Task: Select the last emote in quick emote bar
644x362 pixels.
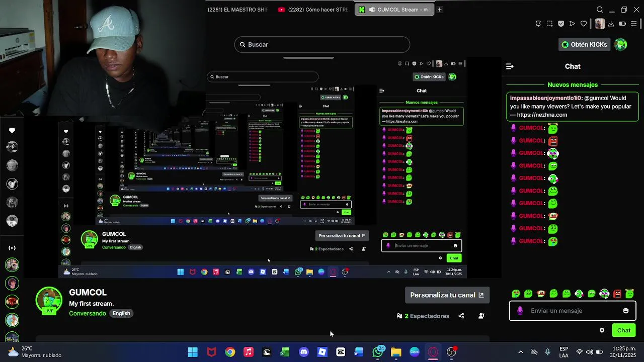Action: [x=629, y=294]
